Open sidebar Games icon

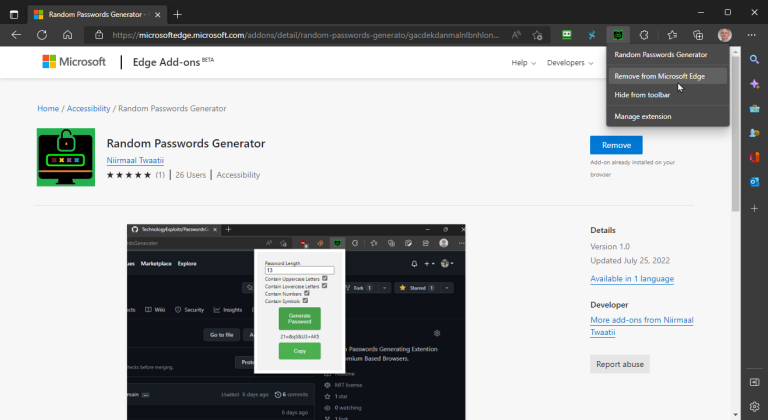click(754, 133)
